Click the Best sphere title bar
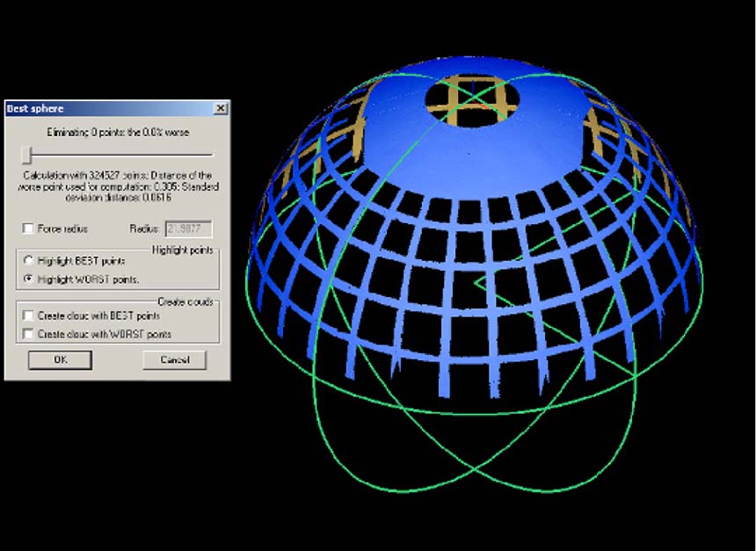The image size is (756, 551). click(x=105, y=108)
